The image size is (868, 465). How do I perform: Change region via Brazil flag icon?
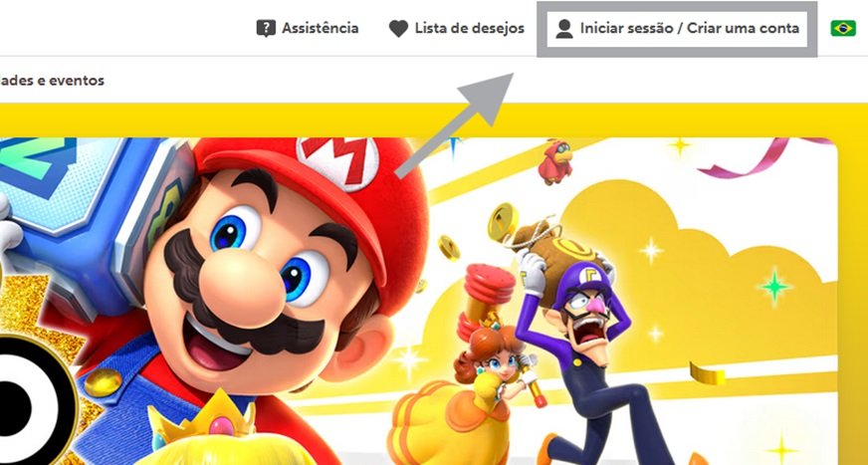click(843, 28)
